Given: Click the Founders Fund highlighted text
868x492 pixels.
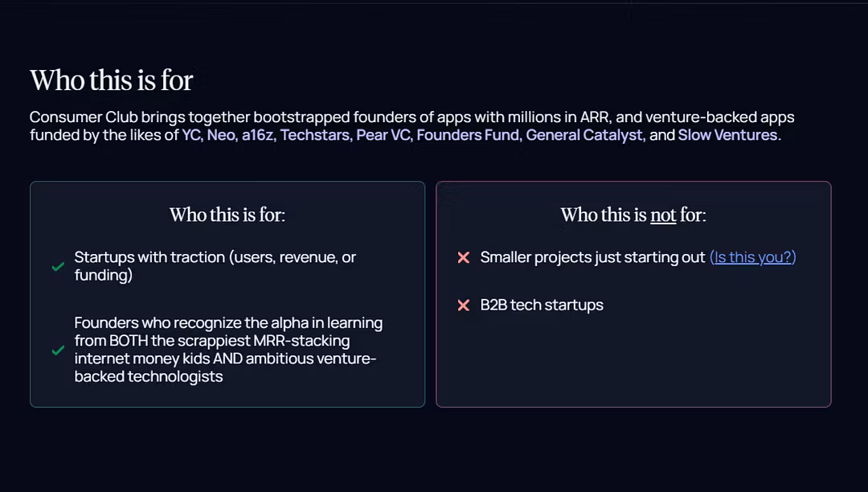Looking at the screenshot, I should [469, 135].
